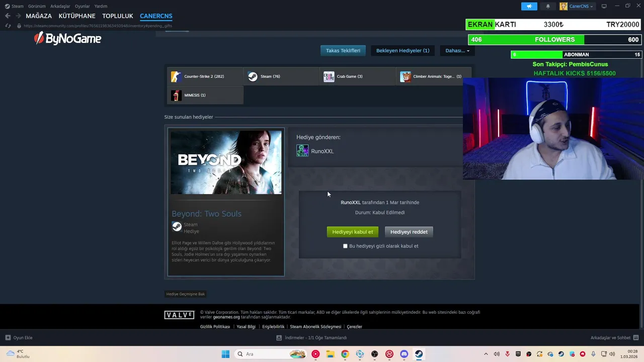Screen dimensions: 644x362
Task: Click the Steam logo in the menu bar
Action: (7, 7)
